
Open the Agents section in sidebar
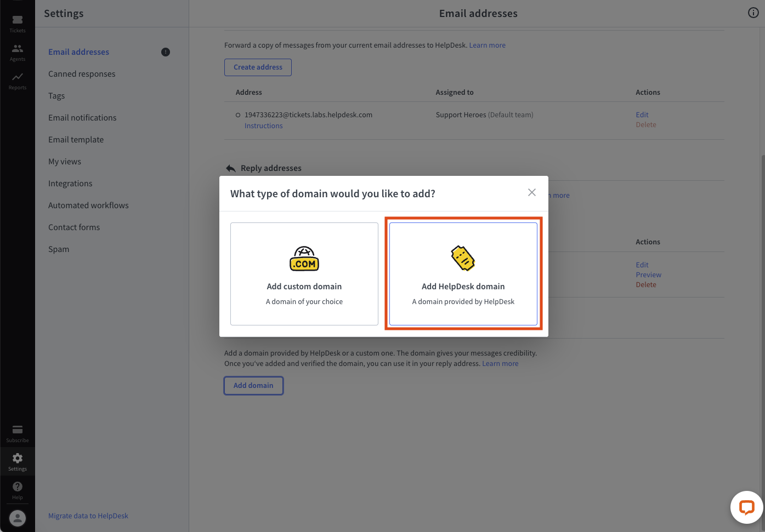(17, 51)
